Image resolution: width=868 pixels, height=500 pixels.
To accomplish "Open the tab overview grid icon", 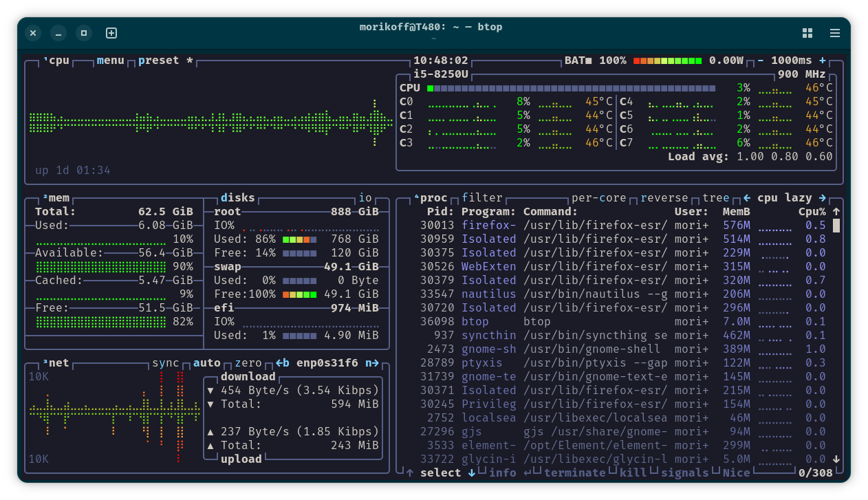I will click(x=807, y=33).
